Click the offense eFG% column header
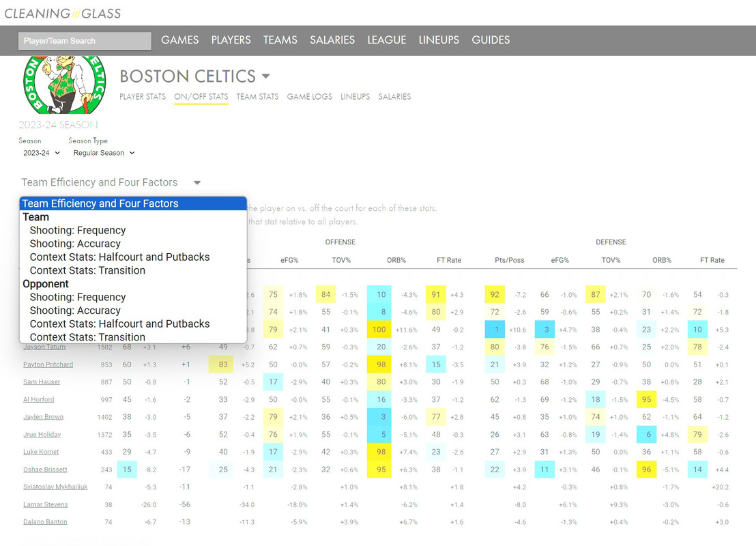The width and height of the screenshot is (756, 546). point(289,260)
